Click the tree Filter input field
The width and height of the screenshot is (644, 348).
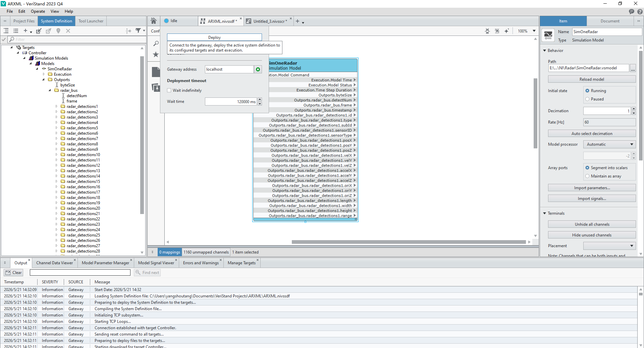click(77, 40)
